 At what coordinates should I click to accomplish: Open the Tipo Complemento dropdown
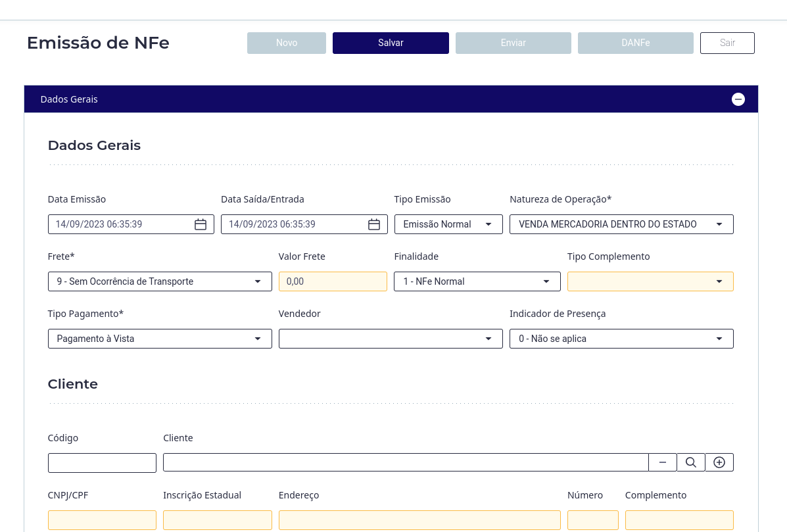650,281
